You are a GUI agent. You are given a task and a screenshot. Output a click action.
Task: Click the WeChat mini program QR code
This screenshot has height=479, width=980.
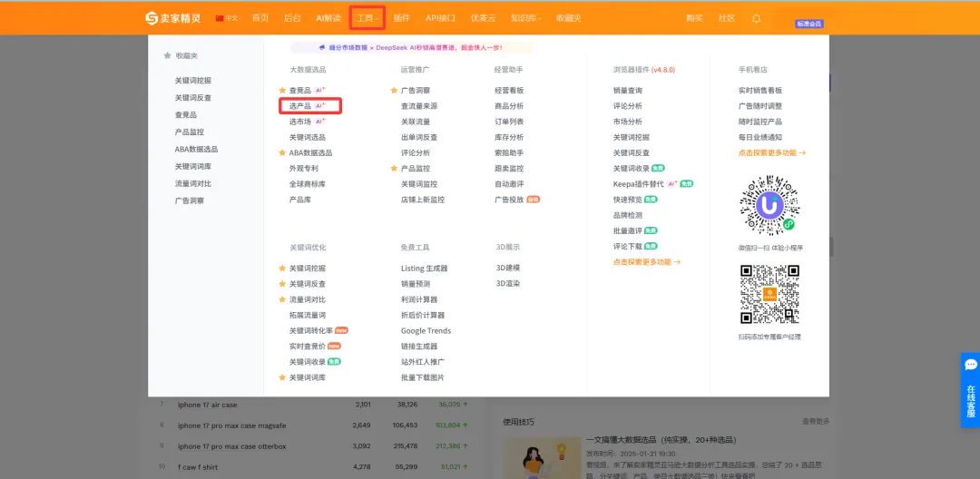click(770, 205)
